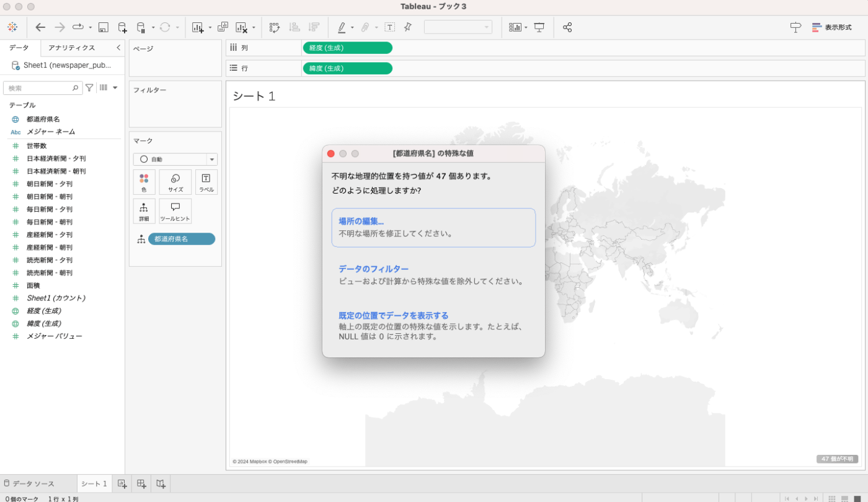
Task: Select the 面積 measure field
Action: [x=33, y=285]
